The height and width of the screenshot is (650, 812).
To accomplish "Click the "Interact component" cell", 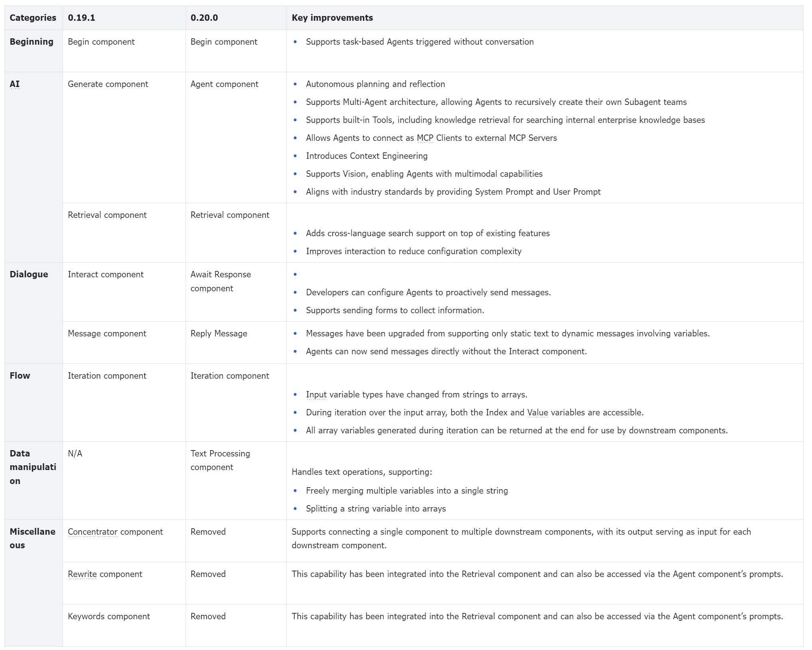I will tap(105, 275).
